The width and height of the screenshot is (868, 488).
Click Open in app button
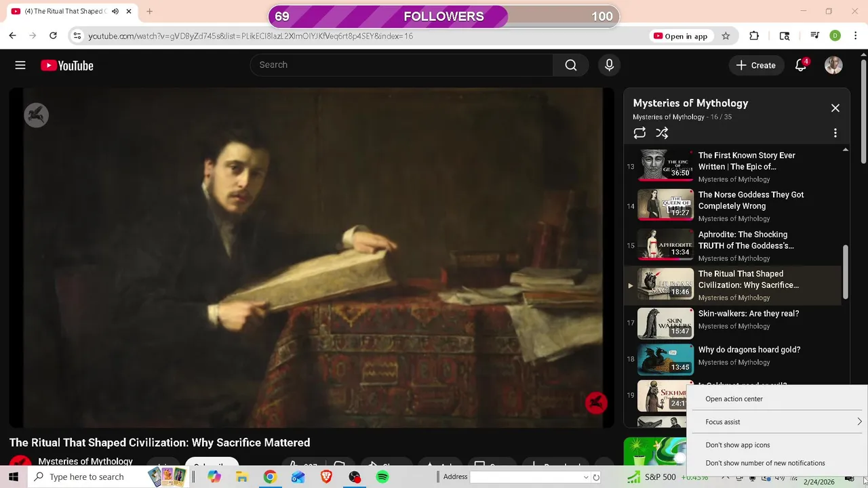680,36
